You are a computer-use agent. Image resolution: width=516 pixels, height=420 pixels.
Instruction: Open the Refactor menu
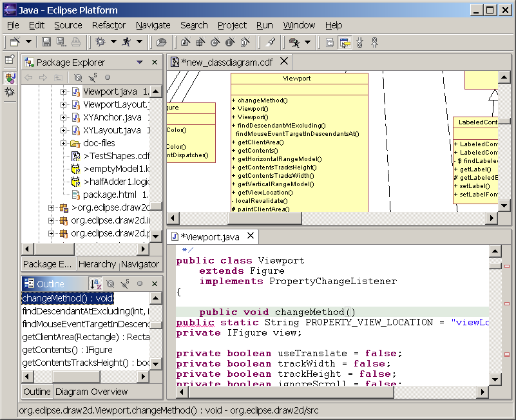[x=109, y=25]
